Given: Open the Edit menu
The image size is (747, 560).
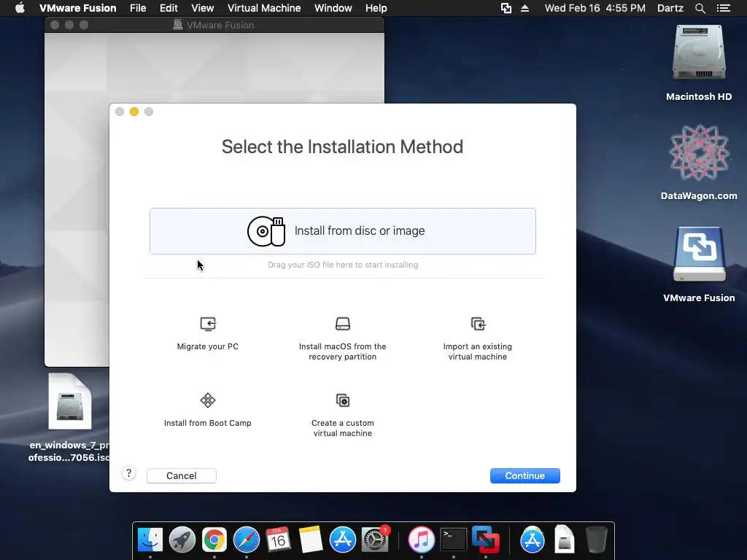Looking at the screenshot, I should [169, 8].
